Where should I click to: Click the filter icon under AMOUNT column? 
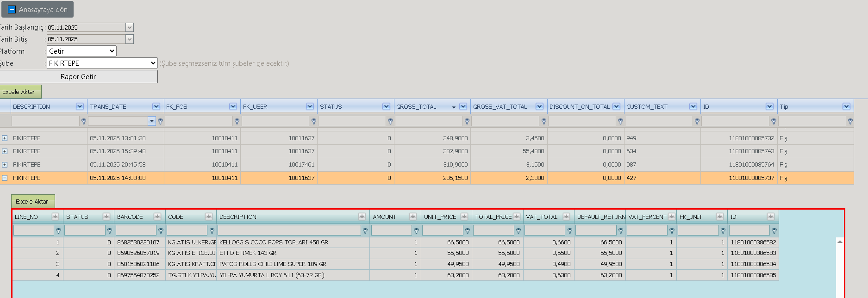tap(416, 230)
